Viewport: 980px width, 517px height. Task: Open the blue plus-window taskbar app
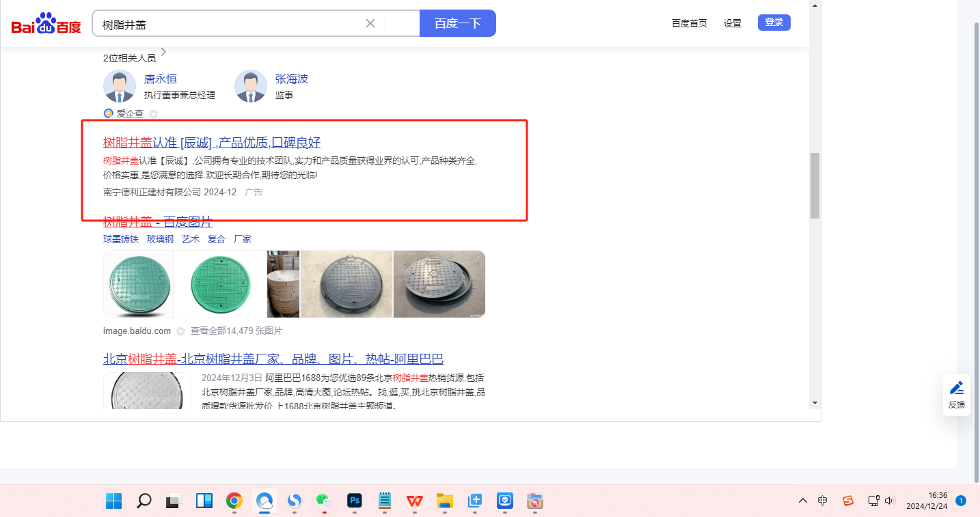[x=474, y=501]
